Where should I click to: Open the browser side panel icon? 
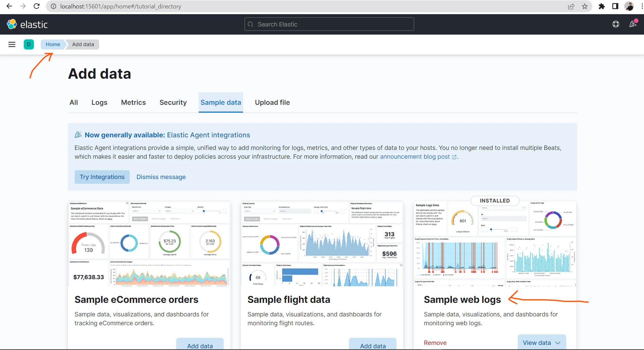coord(615,6)
